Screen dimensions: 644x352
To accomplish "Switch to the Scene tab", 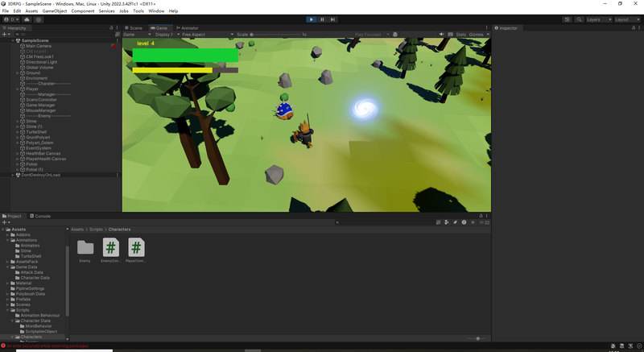I will 134,28.
